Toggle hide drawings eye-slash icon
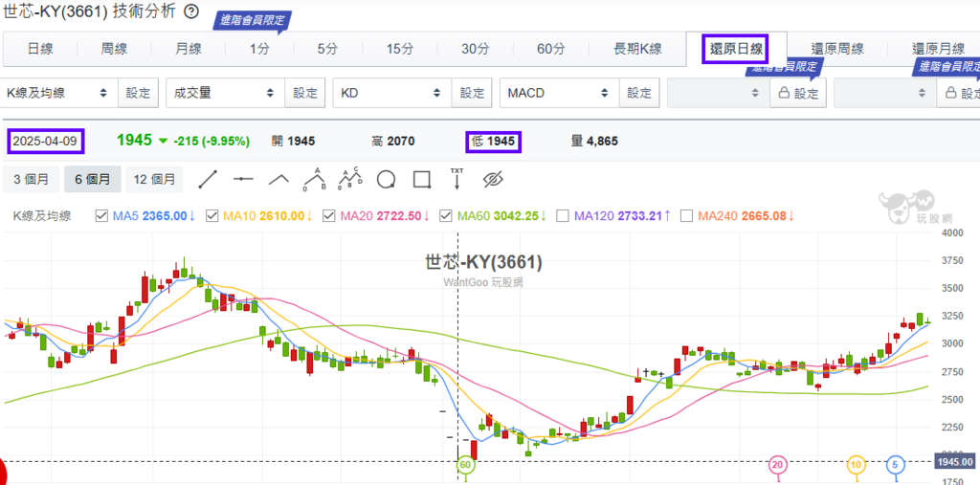980x485 pixels. click(493, 180)
